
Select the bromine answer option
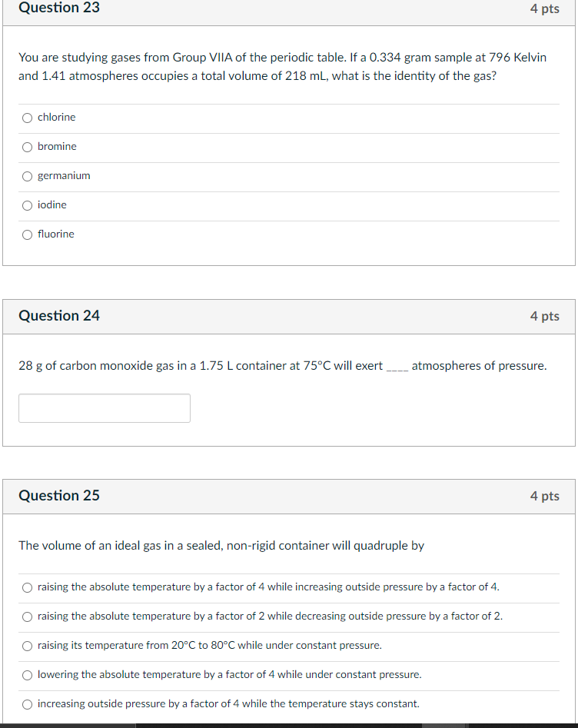point(27,147)
